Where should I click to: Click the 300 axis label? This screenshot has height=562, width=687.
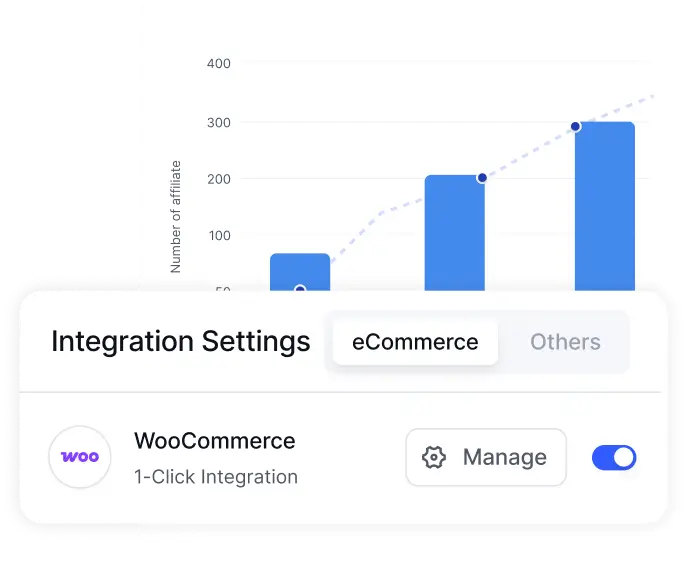pyautogui.click(x=219, y=123)
